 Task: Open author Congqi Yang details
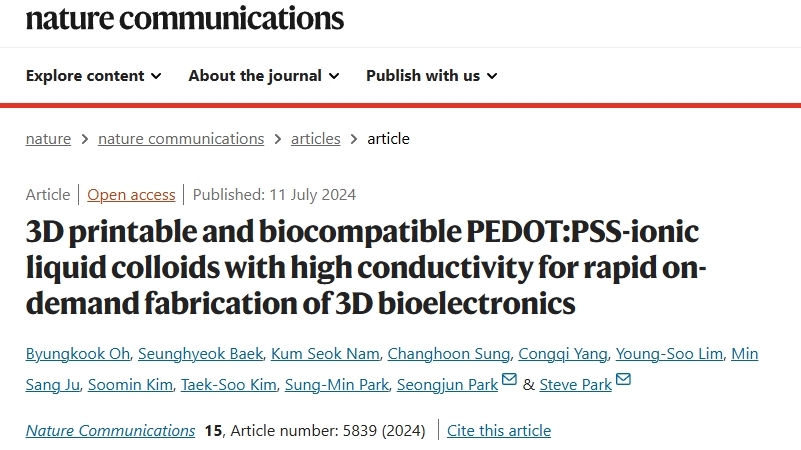click(562, 353)
